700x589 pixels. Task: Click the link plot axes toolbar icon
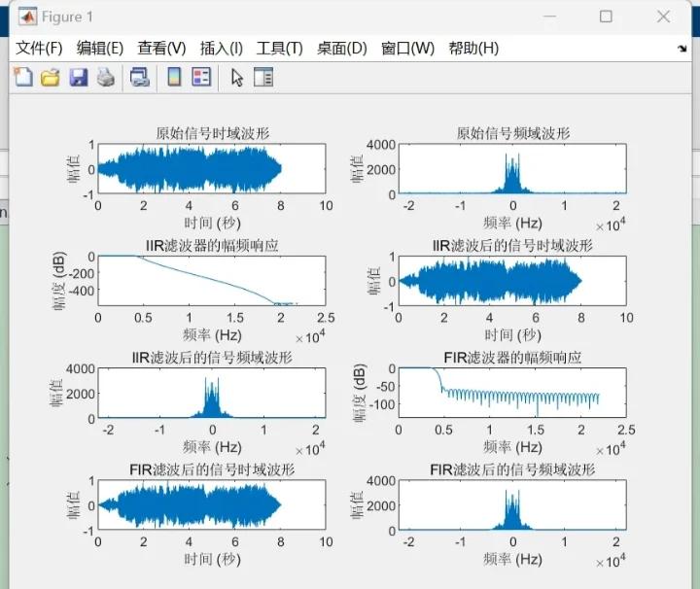[x=140, y=77]
